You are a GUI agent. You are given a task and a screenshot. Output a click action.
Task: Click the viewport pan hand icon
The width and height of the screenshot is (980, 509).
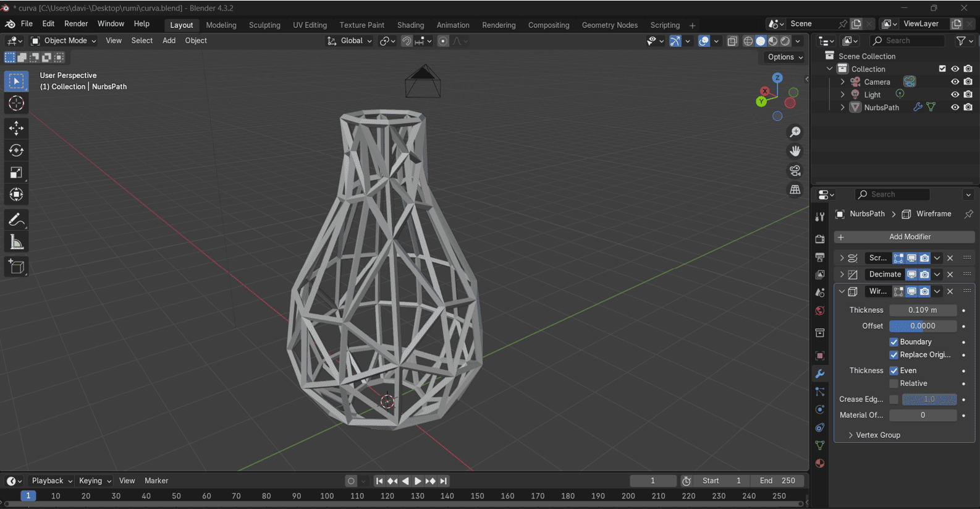[x=795, y=151]
